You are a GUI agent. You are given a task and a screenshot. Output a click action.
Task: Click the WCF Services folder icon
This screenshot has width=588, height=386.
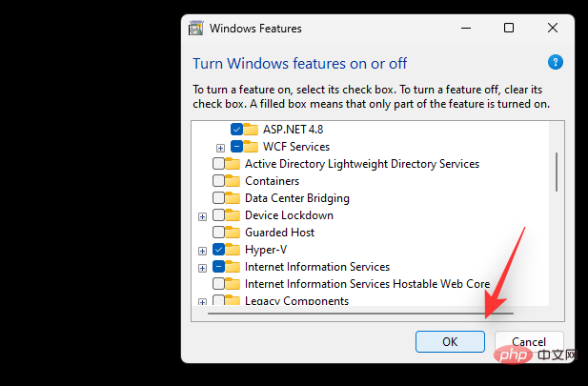click(252, 147)
